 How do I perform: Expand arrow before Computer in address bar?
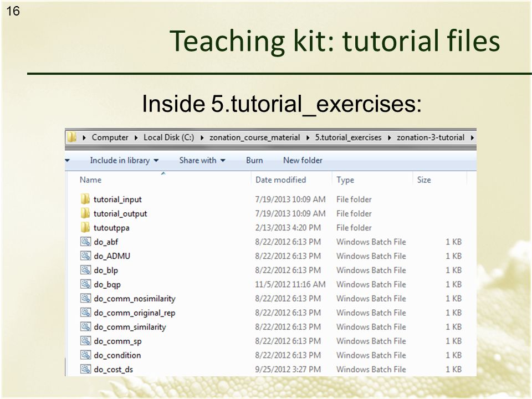pyautogui.click(x=84, y=137)
